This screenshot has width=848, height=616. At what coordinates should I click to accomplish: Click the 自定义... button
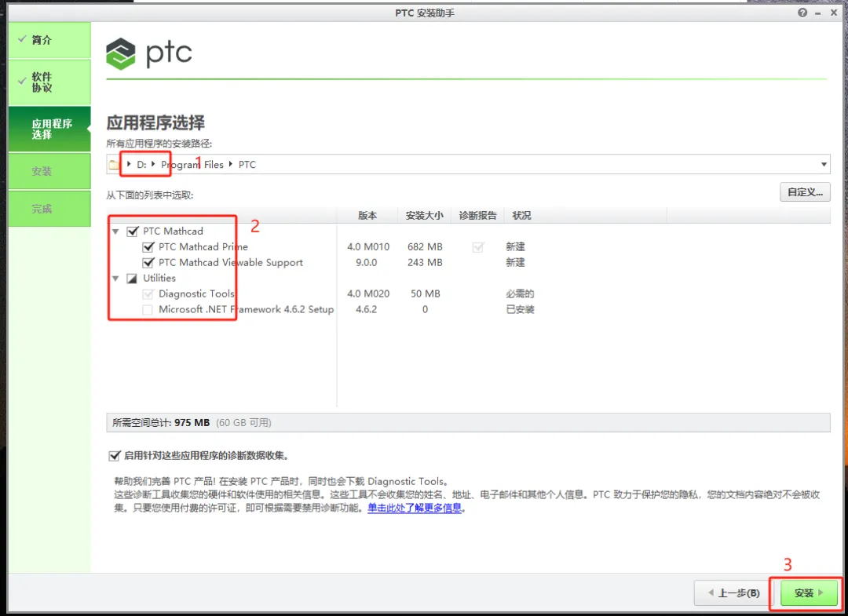(805, 191)
